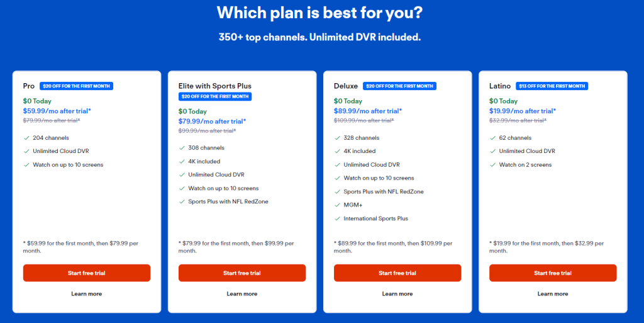The height and width of the screenshot is (323, 644).
Task: Click the Latino $13 off first month badge
Action: coord(552,86)
